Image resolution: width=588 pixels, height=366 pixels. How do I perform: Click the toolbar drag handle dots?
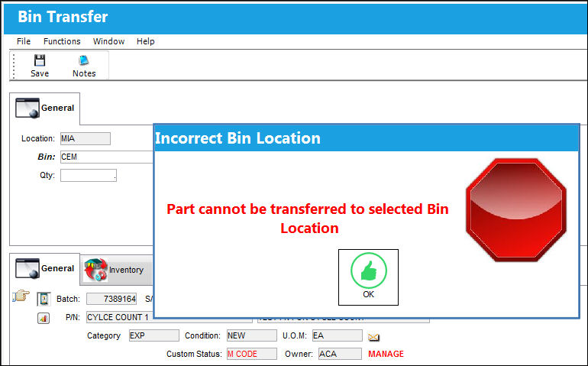click(x=14, y=66)
